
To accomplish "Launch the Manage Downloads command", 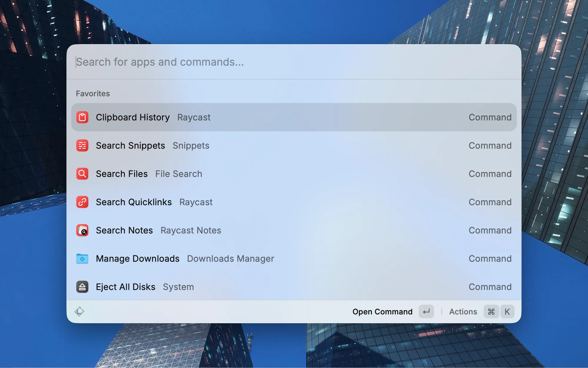I will (x=294, y=258).
